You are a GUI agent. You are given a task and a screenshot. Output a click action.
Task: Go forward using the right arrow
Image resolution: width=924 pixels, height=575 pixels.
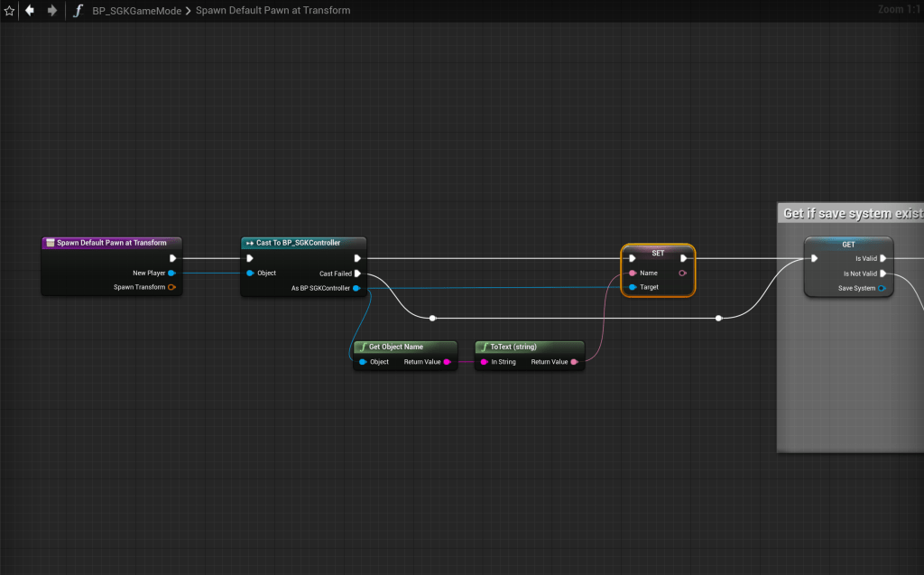coord(52,11)
